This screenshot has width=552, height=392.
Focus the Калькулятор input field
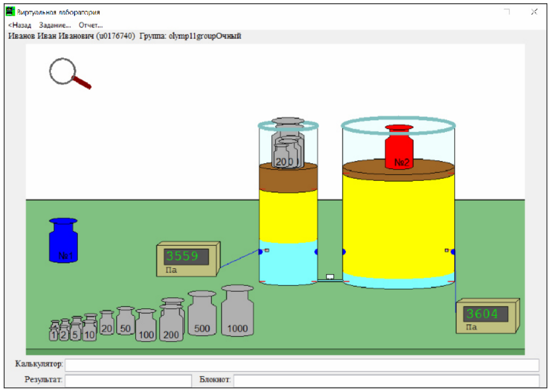(x=302, y=365)
